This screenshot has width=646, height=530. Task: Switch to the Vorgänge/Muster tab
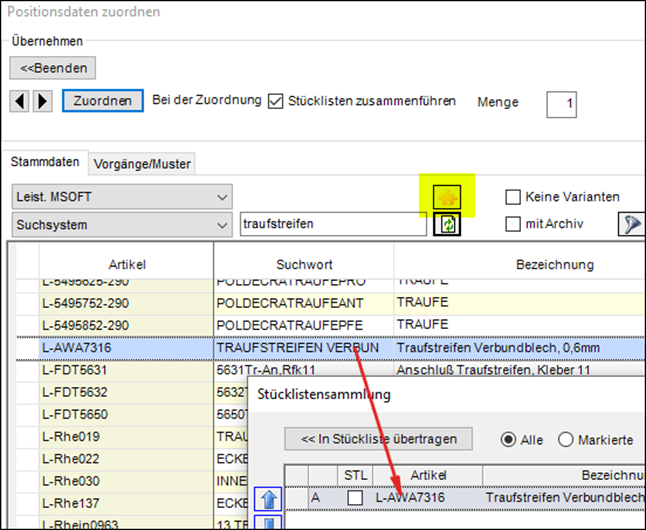(141, 163)
